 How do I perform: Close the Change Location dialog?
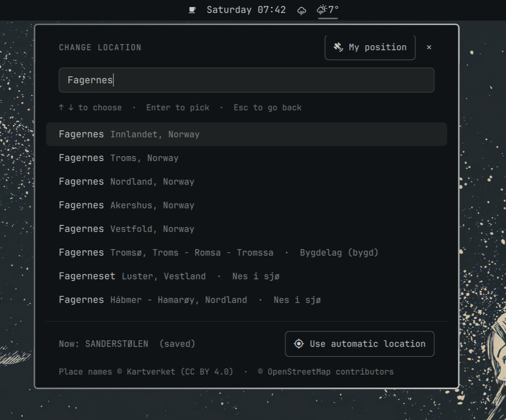pos(429,48)
